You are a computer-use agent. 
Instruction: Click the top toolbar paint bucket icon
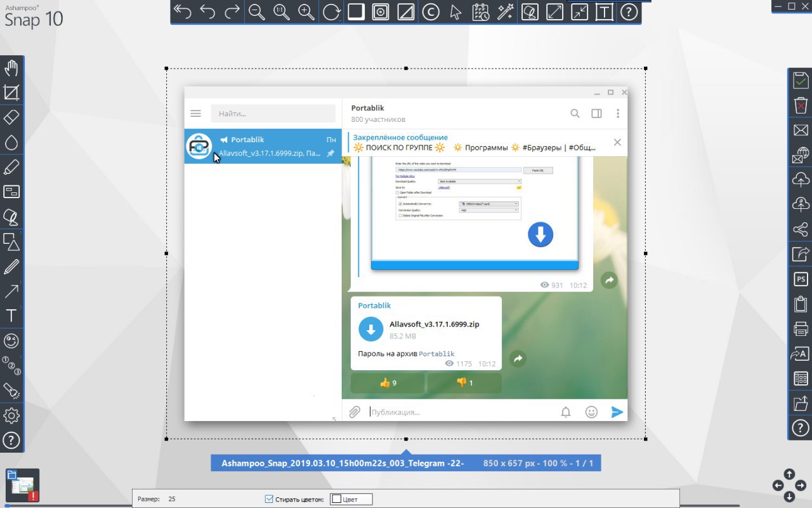click(x=530, y=12)
